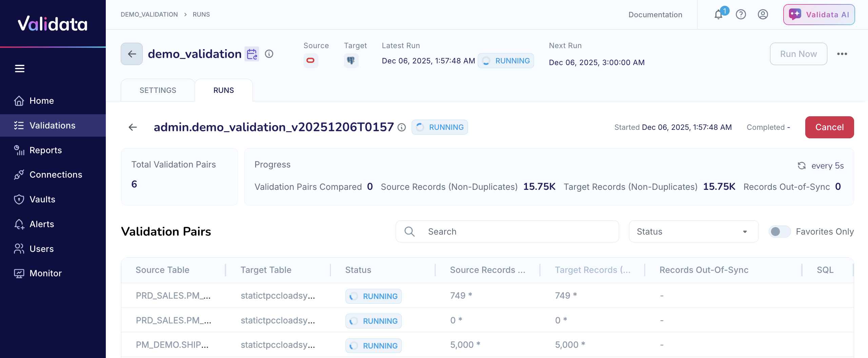The width and height of the screenshot is (868, 358).
Task: Enable the Favorites Only toggle
Action: coord(779,232)
